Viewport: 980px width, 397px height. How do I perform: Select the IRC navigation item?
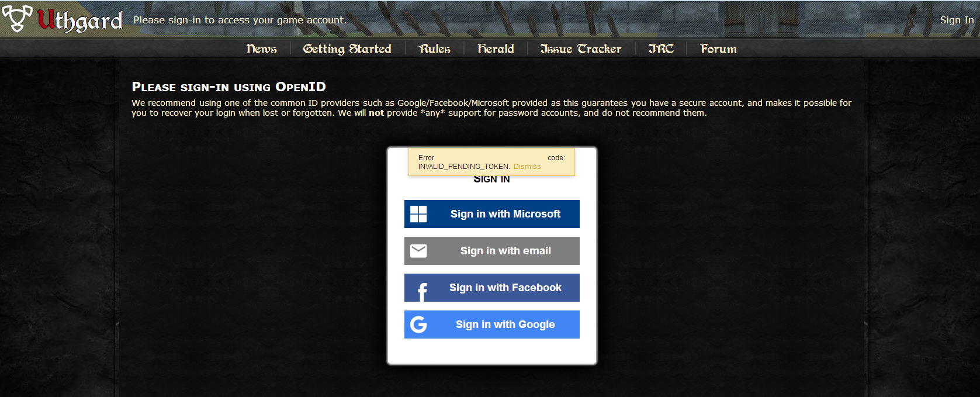pos(661,49)
